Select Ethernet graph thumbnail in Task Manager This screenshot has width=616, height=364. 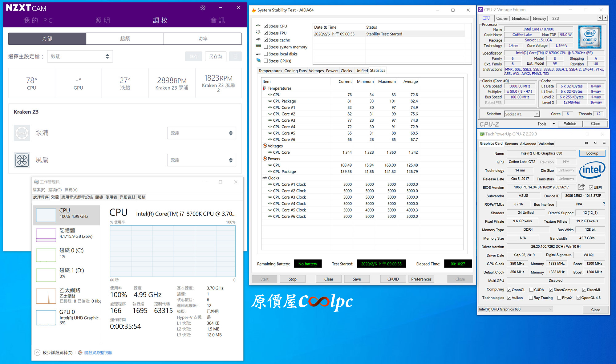click(46, 296)
